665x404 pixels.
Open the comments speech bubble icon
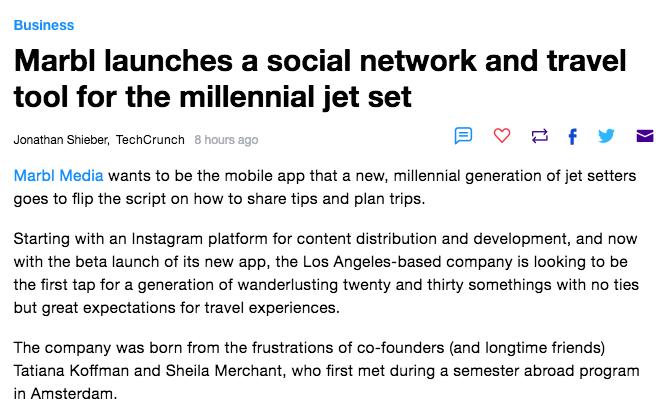463,136
